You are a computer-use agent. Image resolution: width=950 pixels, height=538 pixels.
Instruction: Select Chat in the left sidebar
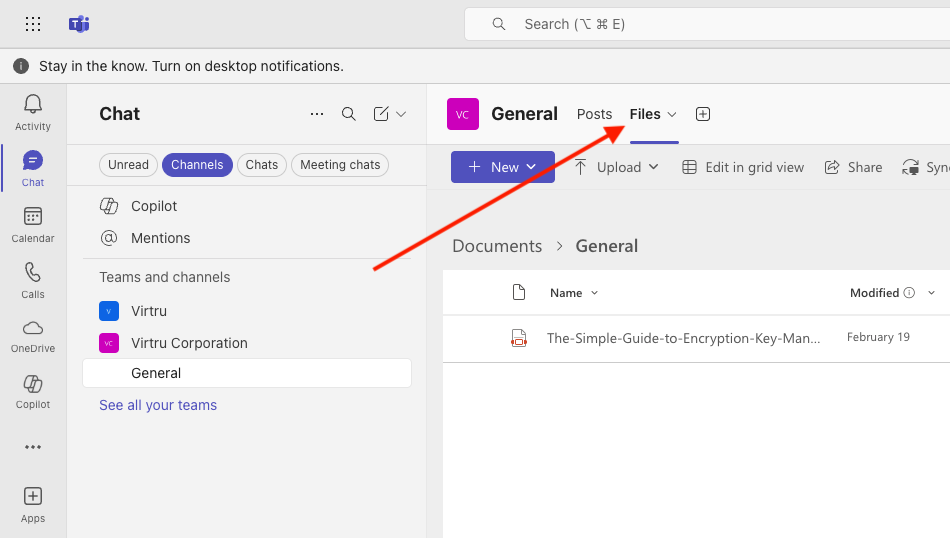33,168
